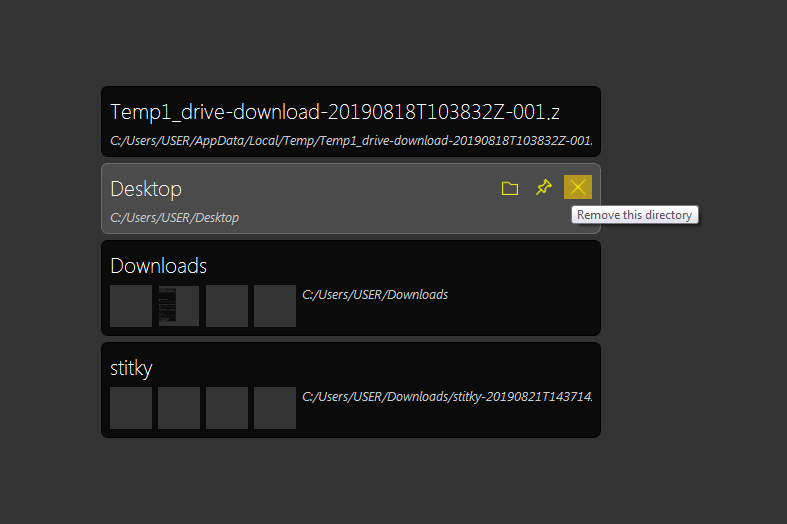
Task: Open Desktop directory in folder browser icon
Action: point(509,188)
